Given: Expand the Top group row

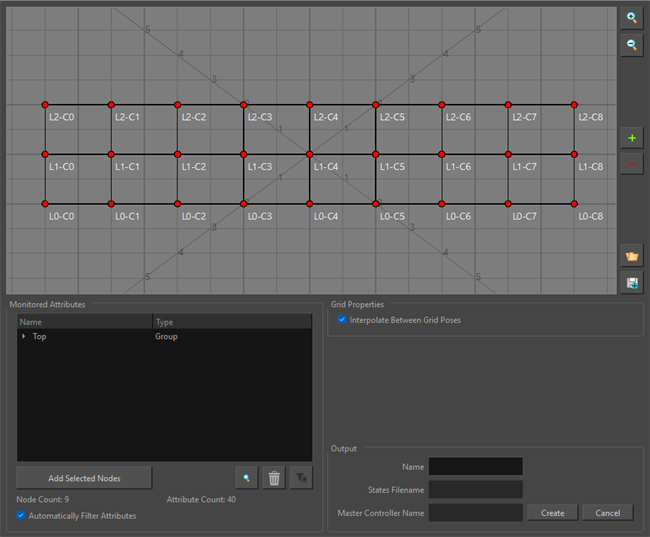Looking at the screenshot, I should coord(24,336).
